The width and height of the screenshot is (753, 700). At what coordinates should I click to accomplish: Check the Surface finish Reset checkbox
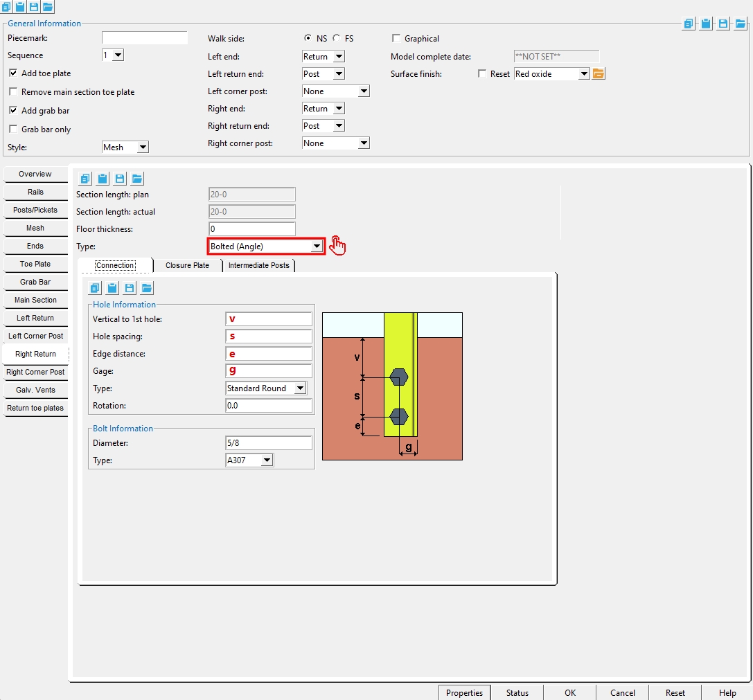482,73
